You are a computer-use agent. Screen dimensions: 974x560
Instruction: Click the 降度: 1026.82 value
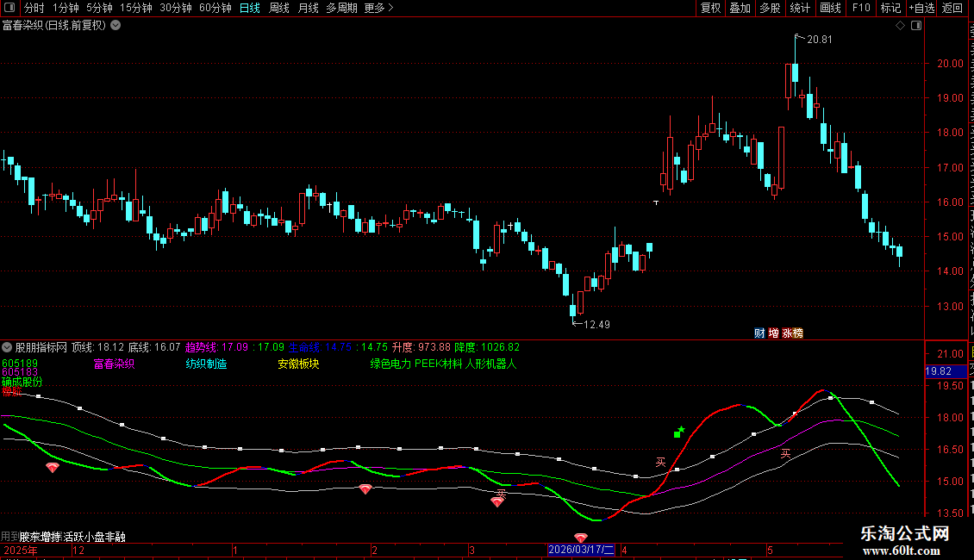coord(487,347)
